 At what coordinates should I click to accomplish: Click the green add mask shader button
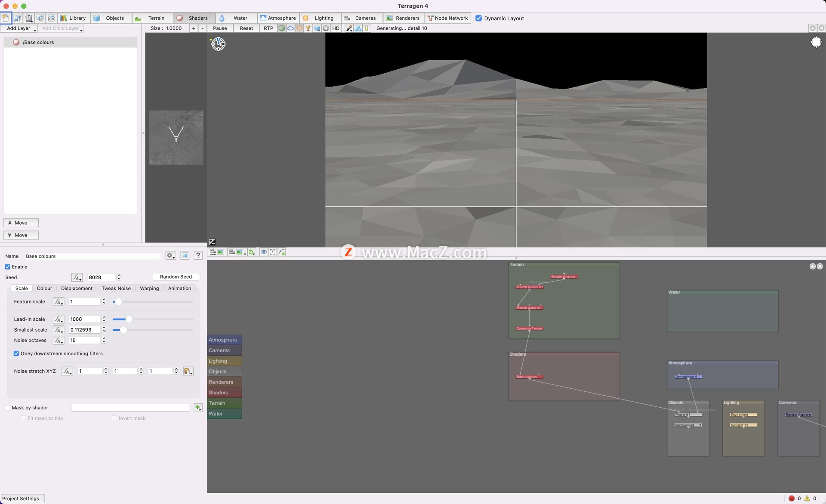pyautogui.click(x=198, y=408)
